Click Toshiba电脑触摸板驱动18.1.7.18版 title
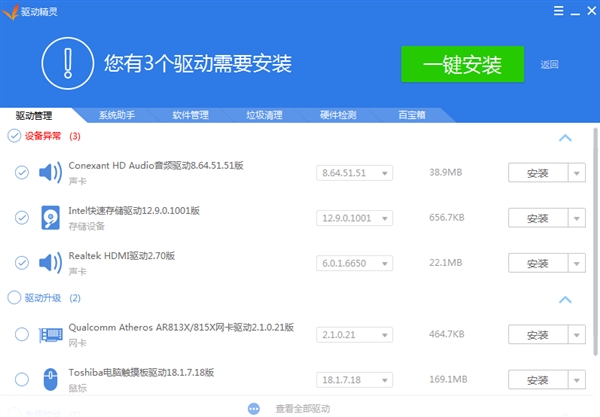The image size is (600, 417). pyautogui.click(x=141, y=372)
